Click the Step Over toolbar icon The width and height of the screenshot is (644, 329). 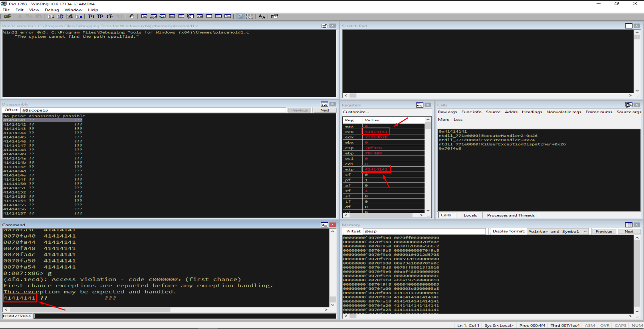point(100,16)
